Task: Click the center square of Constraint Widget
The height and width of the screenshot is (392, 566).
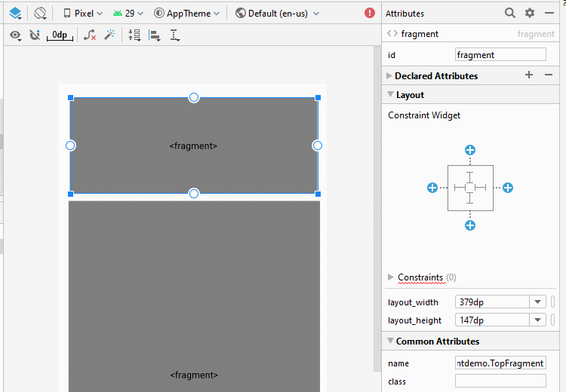Action: [469, 188]
